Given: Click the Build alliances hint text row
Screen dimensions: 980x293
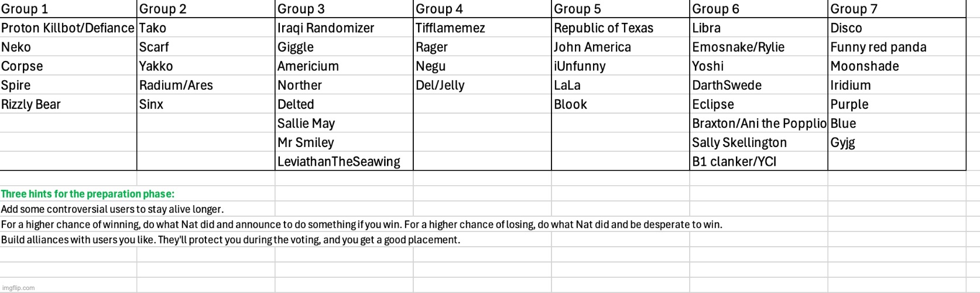Looking at the screenshot, I should point(231,240).
